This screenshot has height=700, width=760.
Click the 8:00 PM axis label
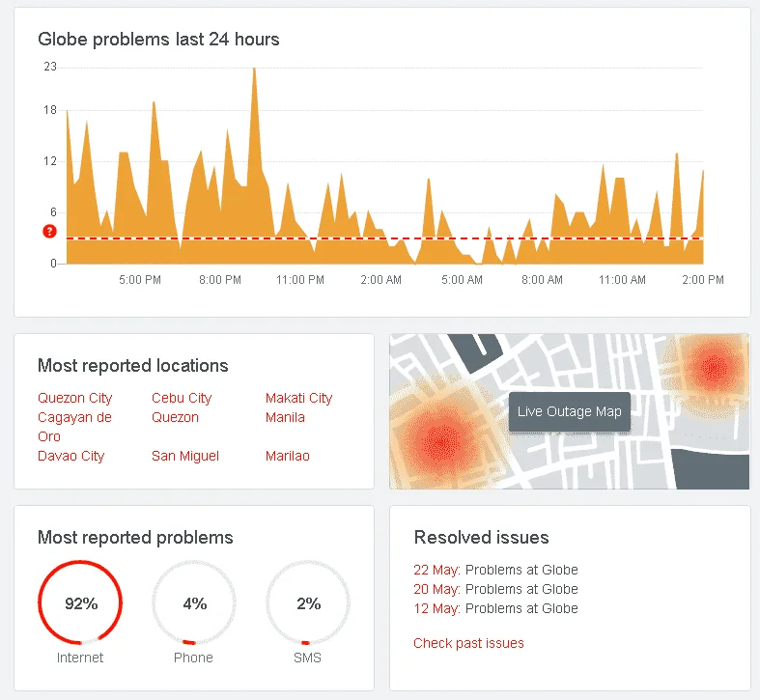click(220, 280)
